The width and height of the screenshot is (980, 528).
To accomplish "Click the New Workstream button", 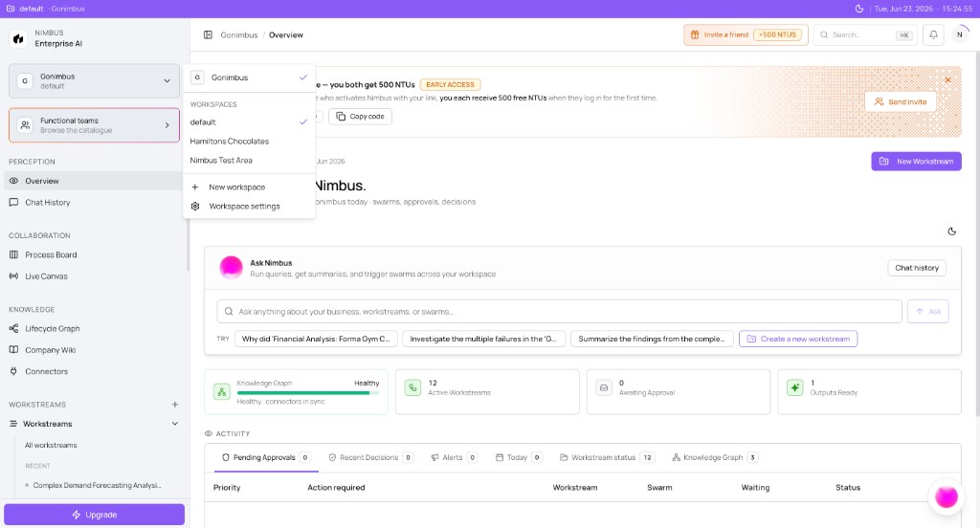I will (916, 162).
